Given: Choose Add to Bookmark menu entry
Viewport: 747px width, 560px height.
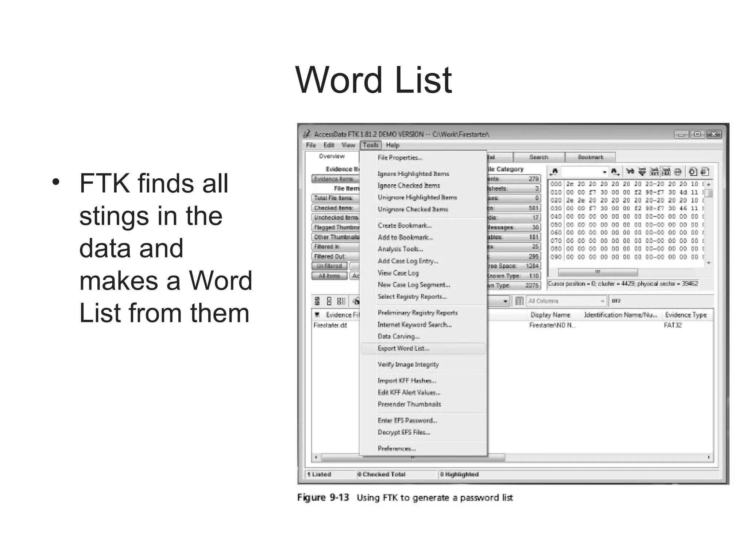Looking at the screenshot, I should [x=423, y=237].
